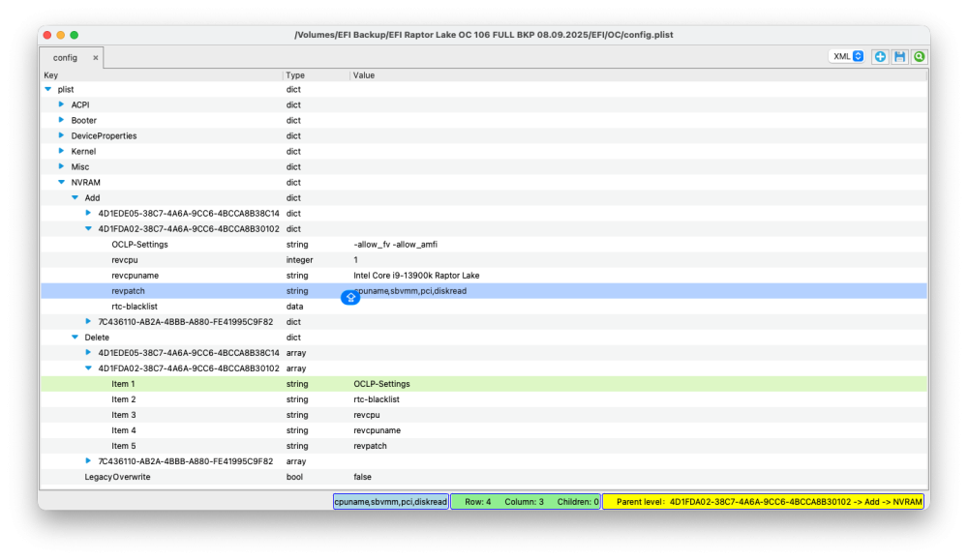Image resolution: width=968 pixels, height=560 pixels.
Task: Click the integer type of revcpu
Action: pyautogui.click(x=299, y=260)
